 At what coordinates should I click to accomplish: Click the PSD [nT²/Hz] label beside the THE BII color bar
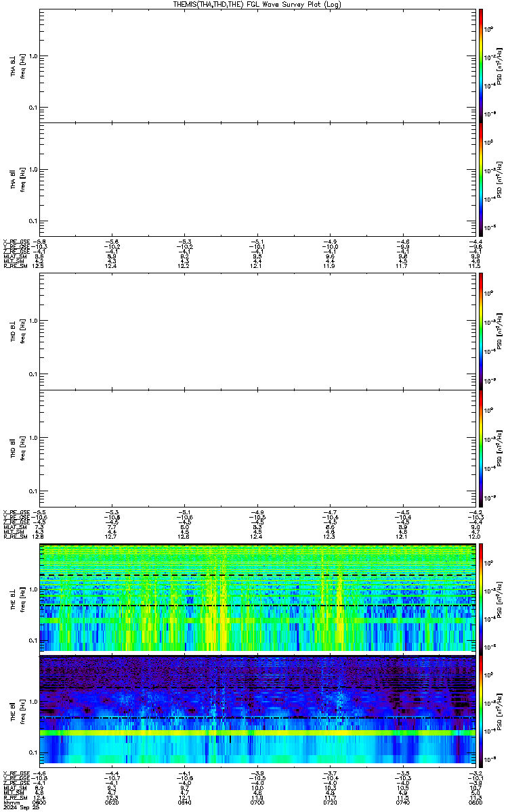[500, 710]
